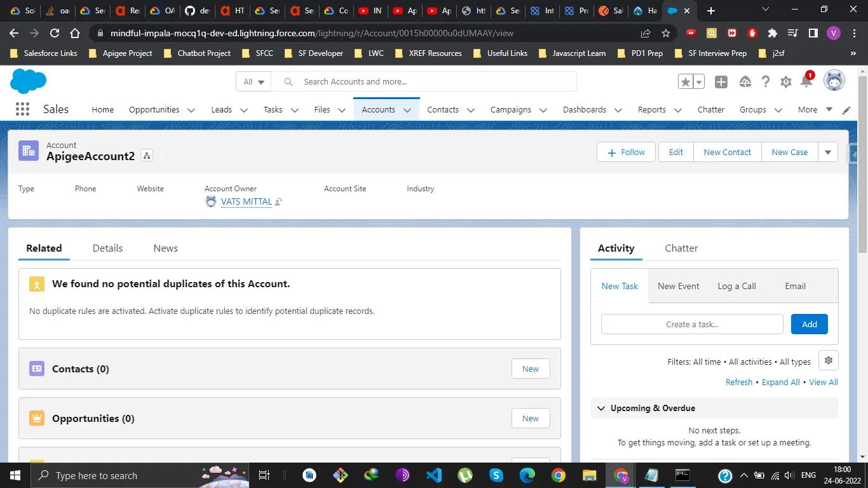Click New in the Opportunities list

[531, 418]
